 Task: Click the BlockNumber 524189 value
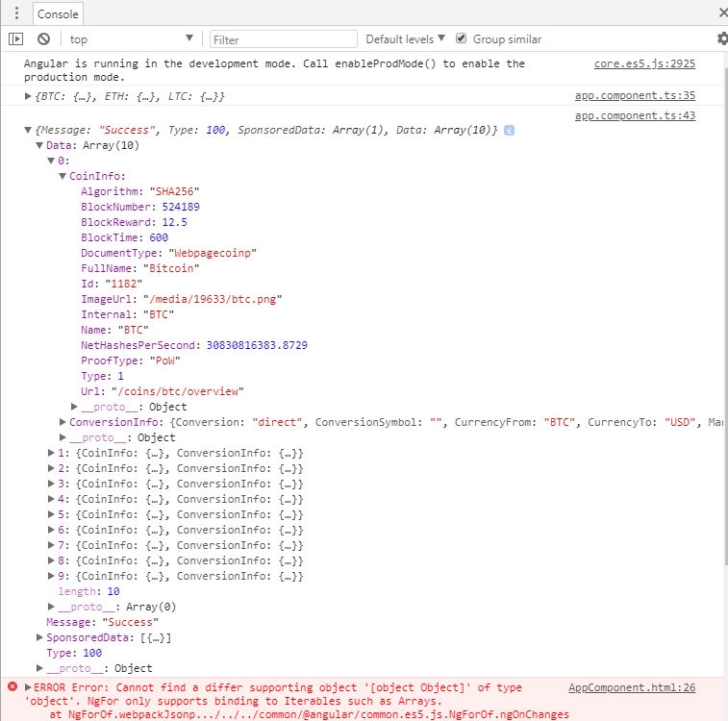pos(181,207)
